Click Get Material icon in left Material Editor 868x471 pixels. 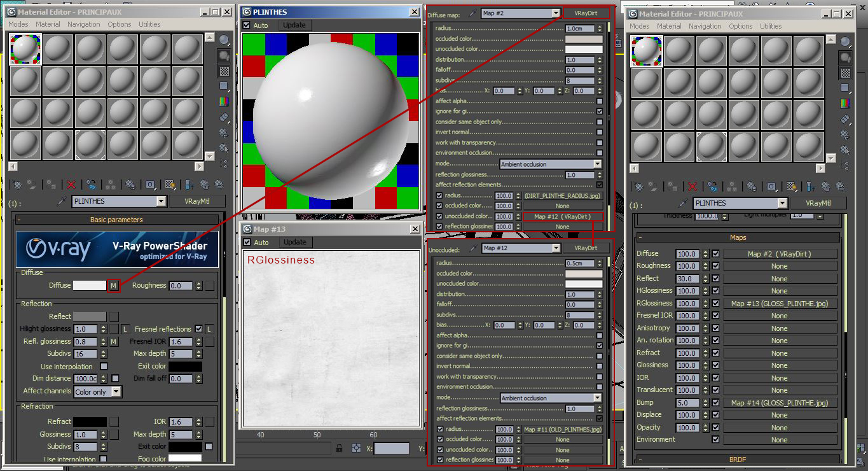pyautogui.click(x=18, y=185)
